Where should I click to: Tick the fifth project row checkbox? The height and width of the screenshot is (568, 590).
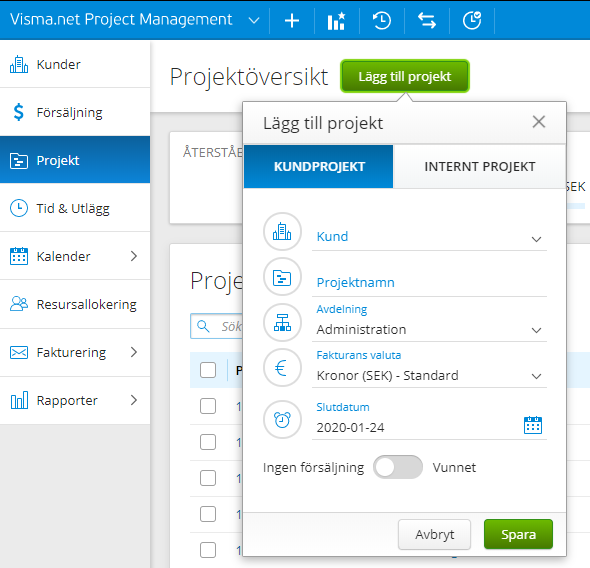[x=208, y=550]
